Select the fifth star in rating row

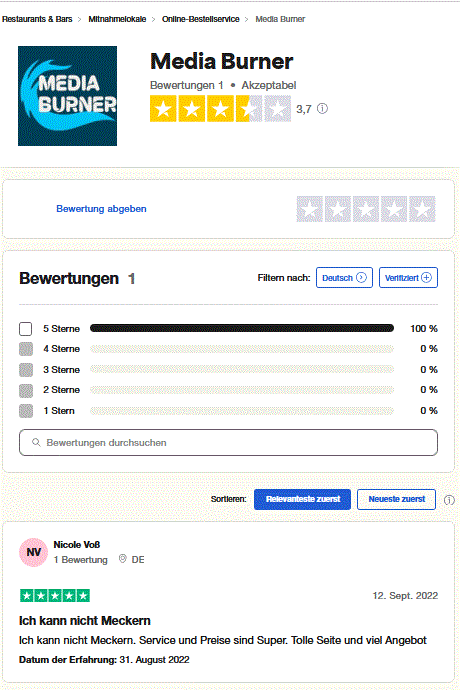click(423, 209)
